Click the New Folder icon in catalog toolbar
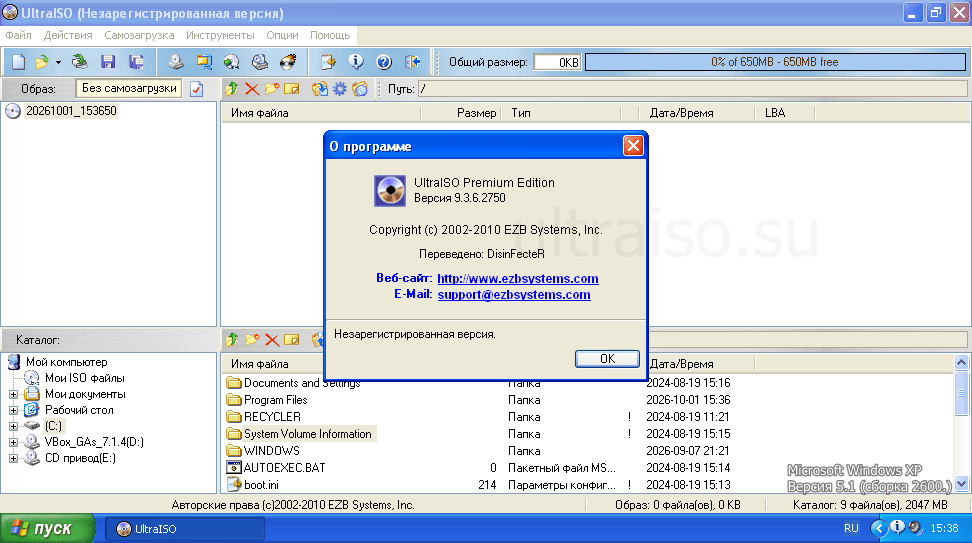972x543 pixels. point(252,340)
